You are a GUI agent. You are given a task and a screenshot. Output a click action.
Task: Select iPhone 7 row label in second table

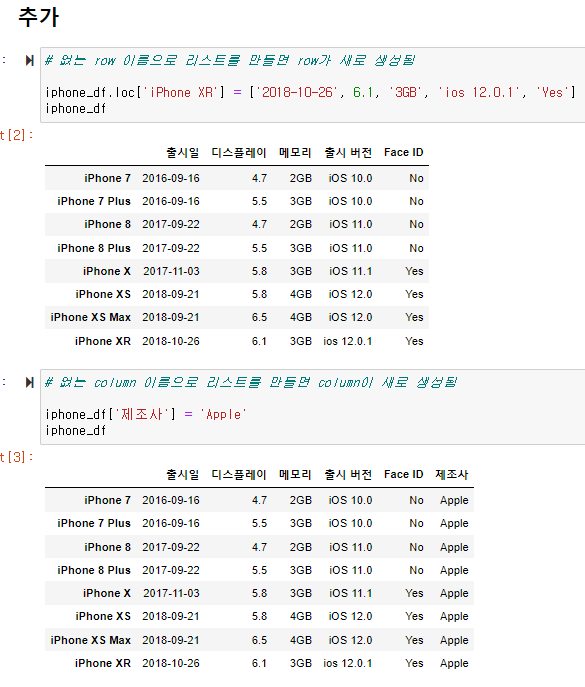(x=107, y=500)
